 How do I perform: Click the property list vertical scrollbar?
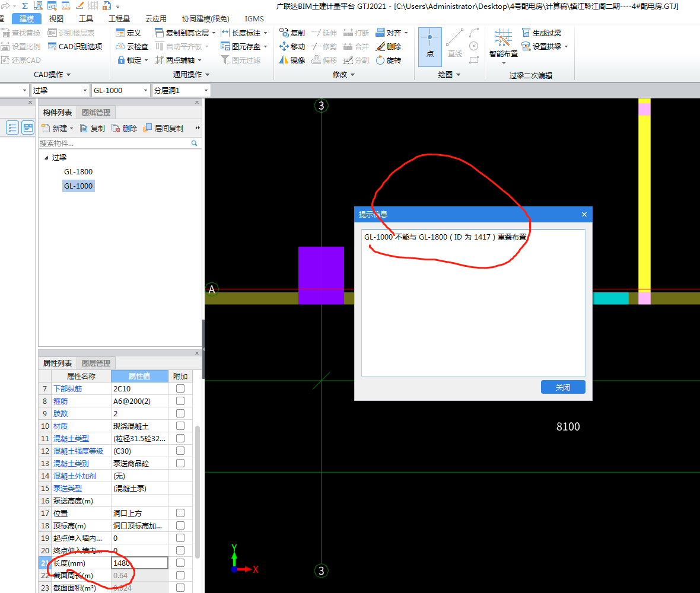tap(198, 491)
